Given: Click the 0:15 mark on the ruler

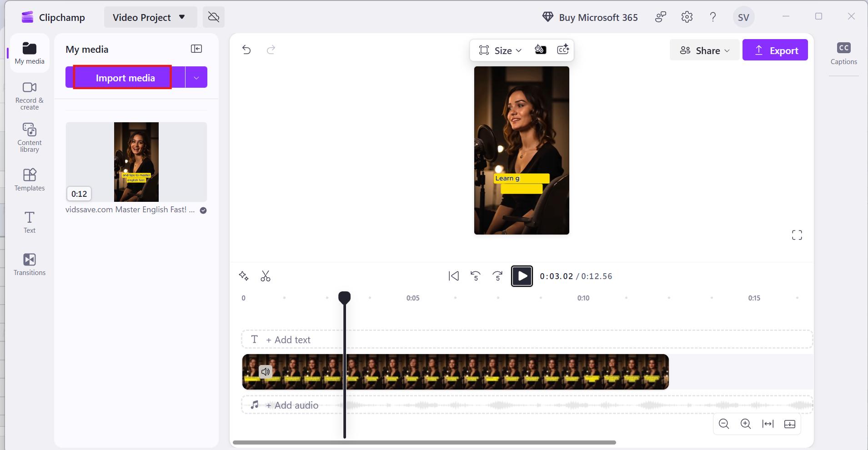Looking at the screenshot, I should tap(754, 298).
